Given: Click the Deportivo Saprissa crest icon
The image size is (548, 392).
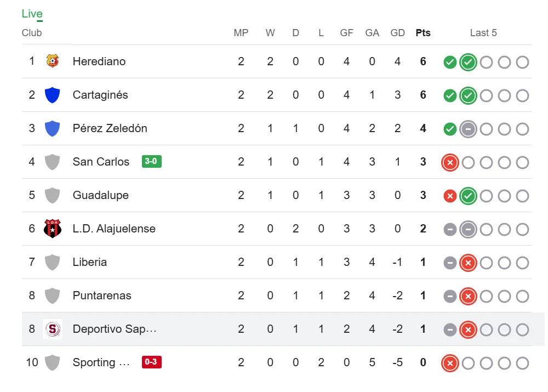Looking at the screenshot, I should pyautogui.click(x=52, y=329).
